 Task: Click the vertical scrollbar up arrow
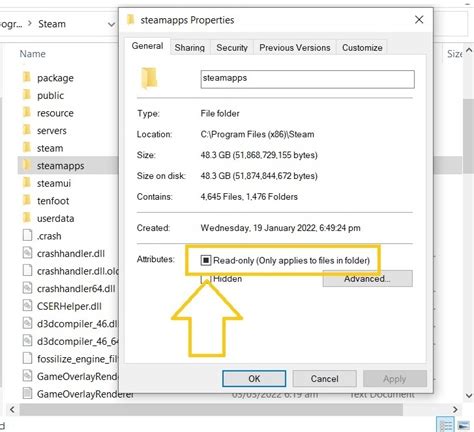point(469,50)
